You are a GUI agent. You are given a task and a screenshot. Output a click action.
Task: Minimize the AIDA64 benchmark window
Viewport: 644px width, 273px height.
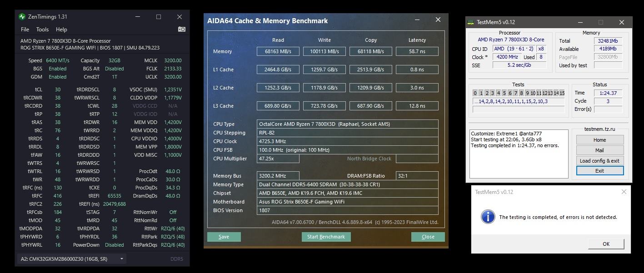[x=417, y=20]
